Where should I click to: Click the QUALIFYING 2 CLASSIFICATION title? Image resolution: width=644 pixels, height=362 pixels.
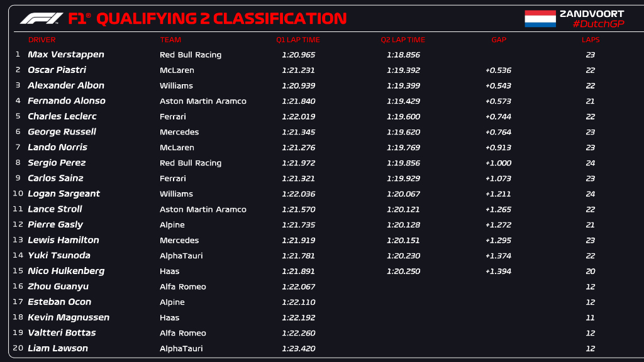point(221,18)
